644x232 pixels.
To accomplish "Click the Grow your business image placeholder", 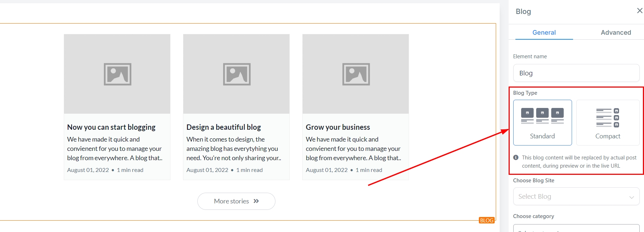I will (x=356, y=74).
